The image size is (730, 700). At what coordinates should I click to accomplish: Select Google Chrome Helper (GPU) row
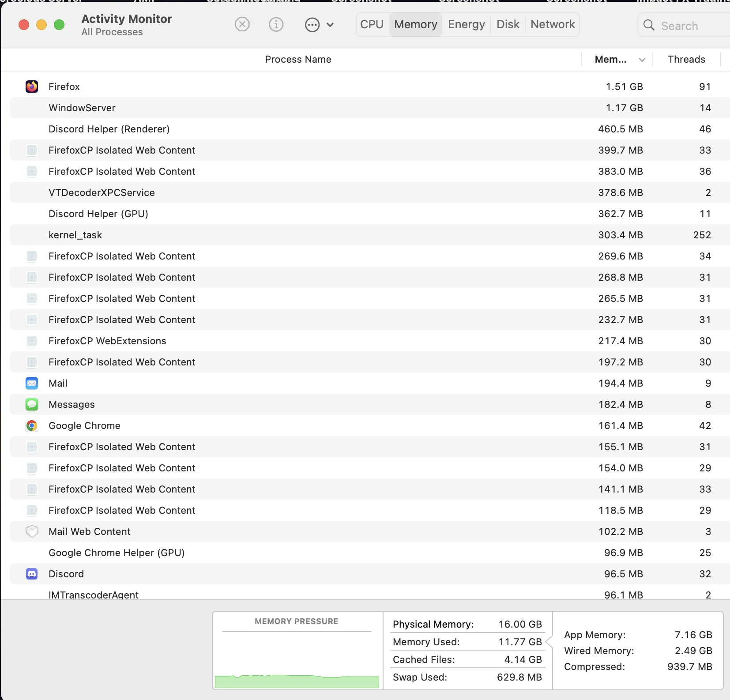pyautogui.click(x=370, y=553)
